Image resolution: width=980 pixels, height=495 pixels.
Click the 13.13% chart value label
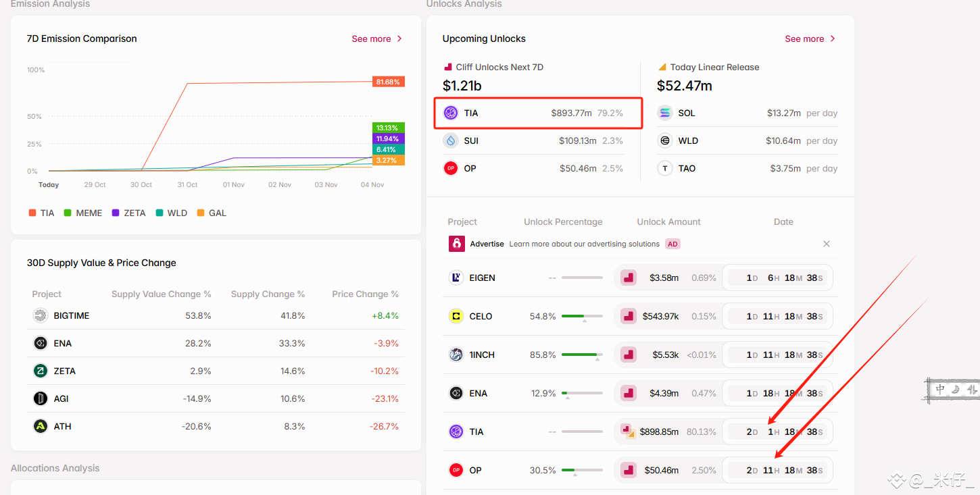point(388,128)
